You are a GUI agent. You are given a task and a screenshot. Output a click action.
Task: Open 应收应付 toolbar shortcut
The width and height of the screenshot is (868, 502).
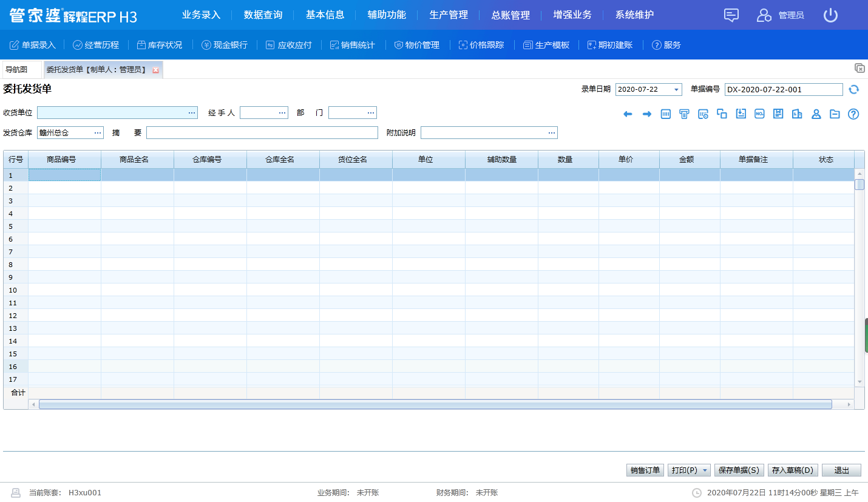coord(289,45)
